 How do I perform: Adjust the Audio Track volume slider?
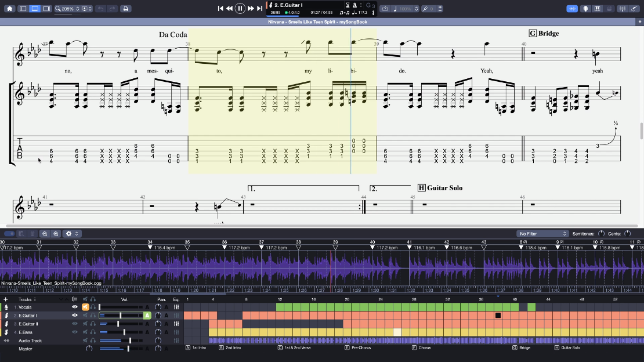click(x=130, y=341)
